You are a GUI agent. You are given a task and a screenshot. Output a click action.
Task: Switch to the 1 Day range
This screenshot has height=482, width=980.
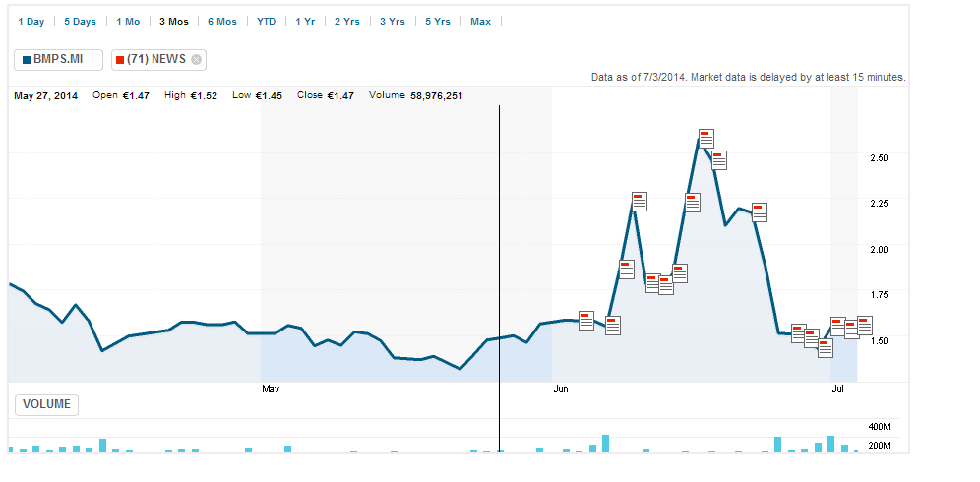tap(31, 21)
